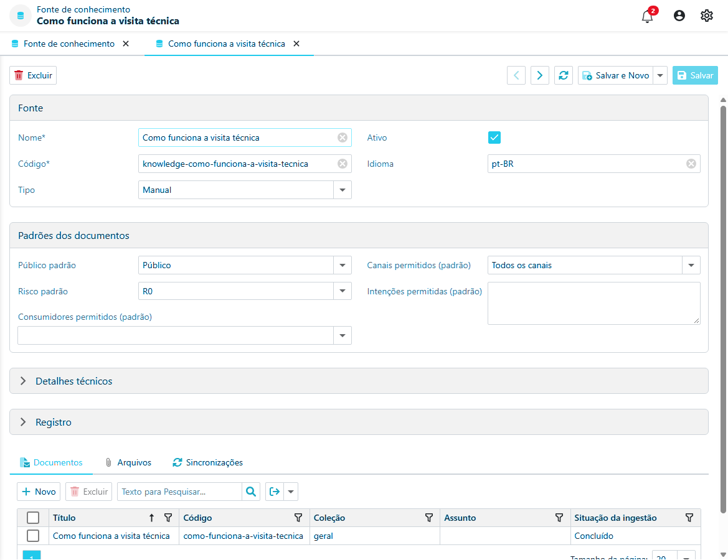Go to previous record arrow
This screenshot has width=728, height=560.
(516, 75)
